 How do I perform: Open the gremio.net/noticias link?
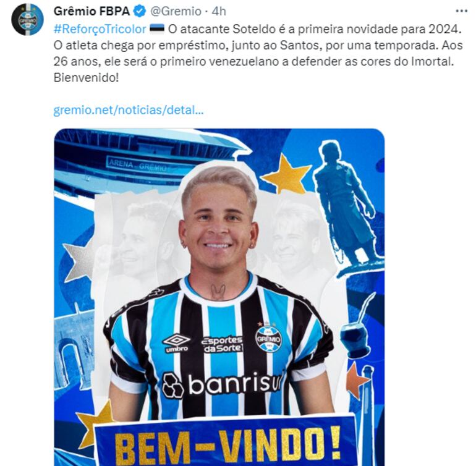(129, 110)
